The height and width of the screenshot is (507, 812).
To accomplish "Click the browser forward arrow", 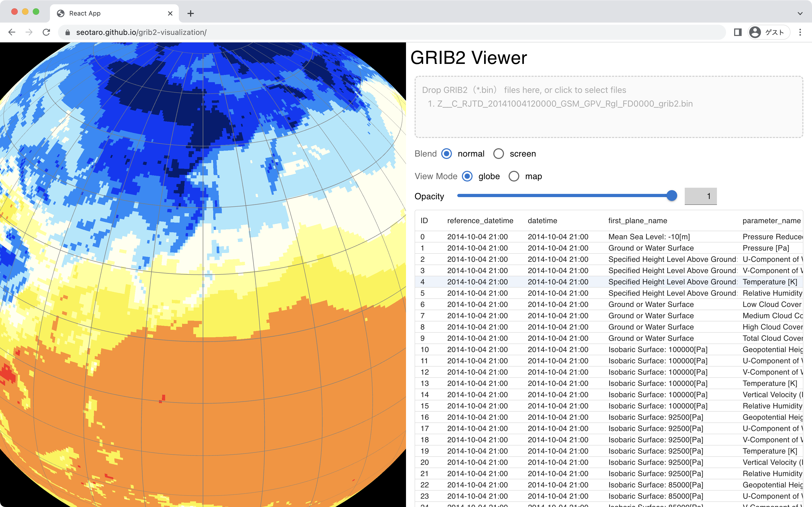I will coord(29,32).
